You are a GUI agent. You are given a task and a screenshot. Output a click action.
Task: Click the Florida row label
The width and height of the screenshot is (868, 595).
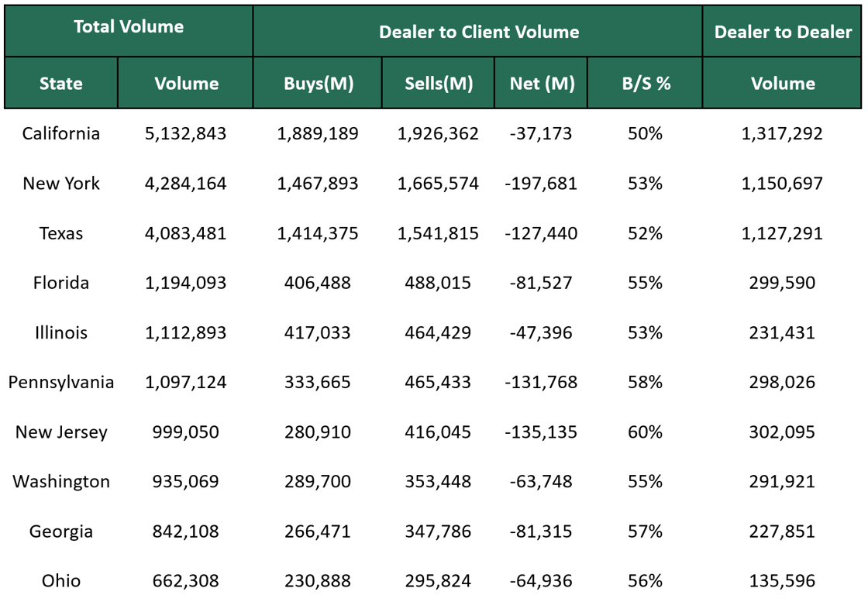(60, 283)
